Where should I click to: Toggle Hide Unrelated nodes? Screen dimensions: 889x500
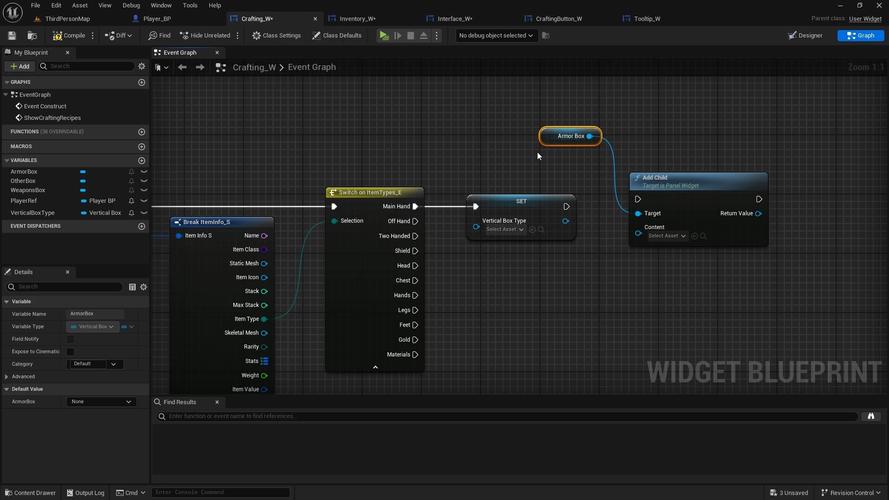pos(205,35)
